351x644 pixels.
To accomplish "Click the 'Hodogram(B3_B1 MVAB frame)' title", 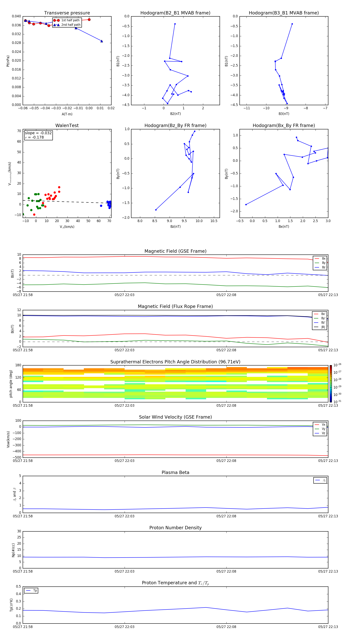I will click(284, 13).
